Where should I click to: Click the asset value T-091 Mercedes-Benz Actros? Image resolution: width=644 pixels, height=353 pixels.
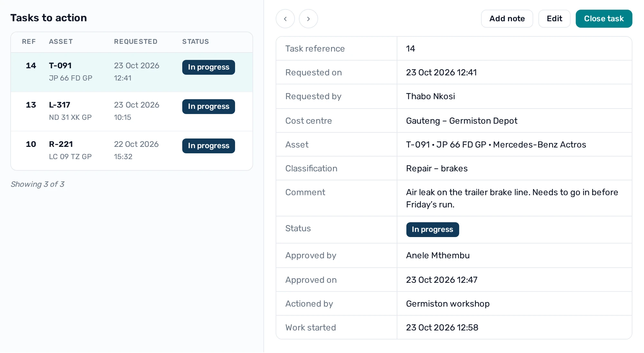[x=496, y=145]
